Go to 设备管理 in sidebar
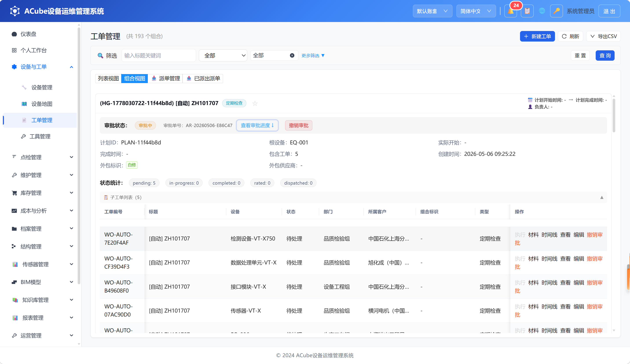 pyautogui.click(x=40, y=87)
